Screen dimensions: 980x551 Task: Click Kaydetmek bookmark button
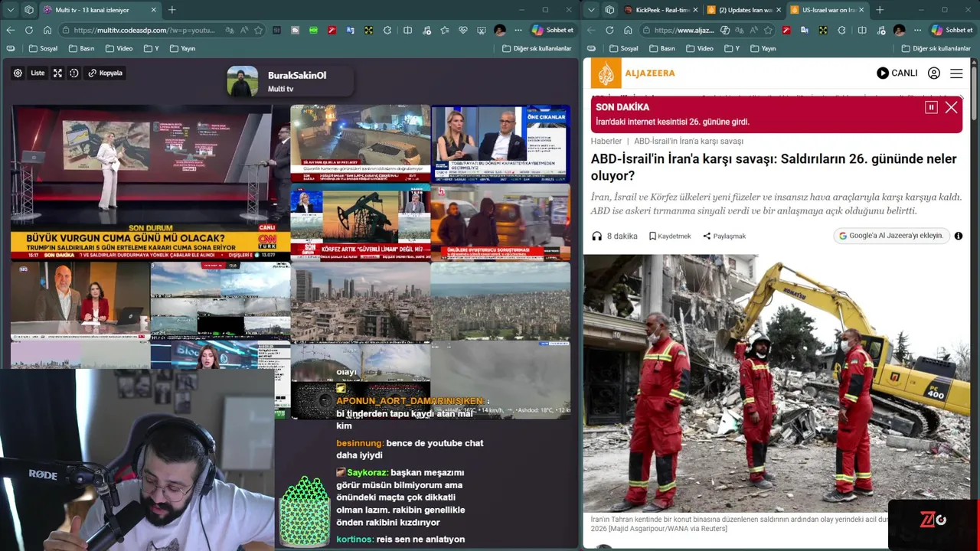coord(670,236)
